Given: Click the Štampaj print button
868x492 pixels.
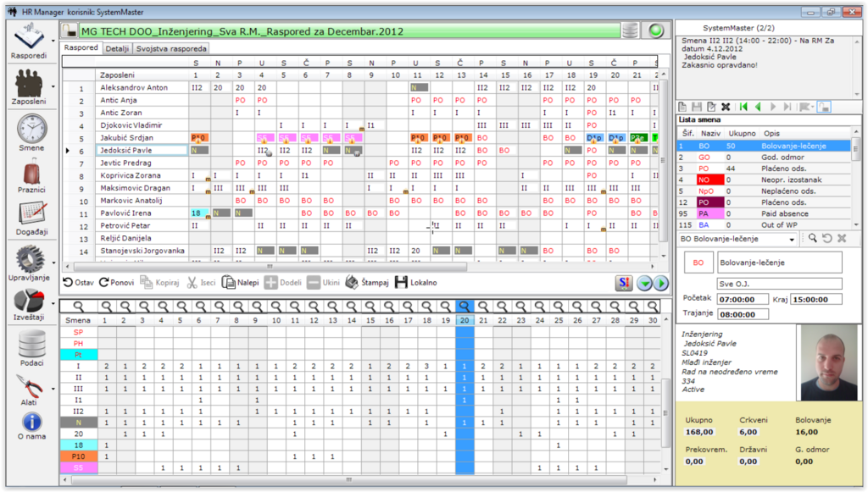Looking at the screenshot, I should coord(366,283).
